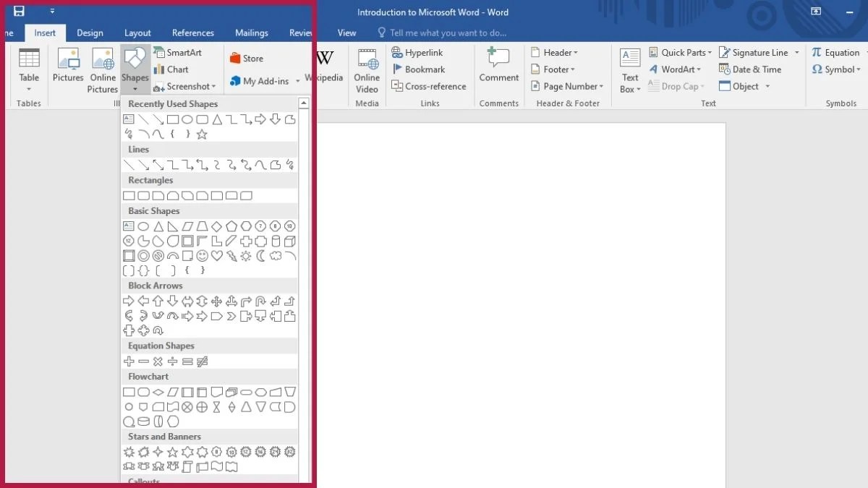Open Online Pictures
This screenshot has height=488, width=868.
(103, 69)
